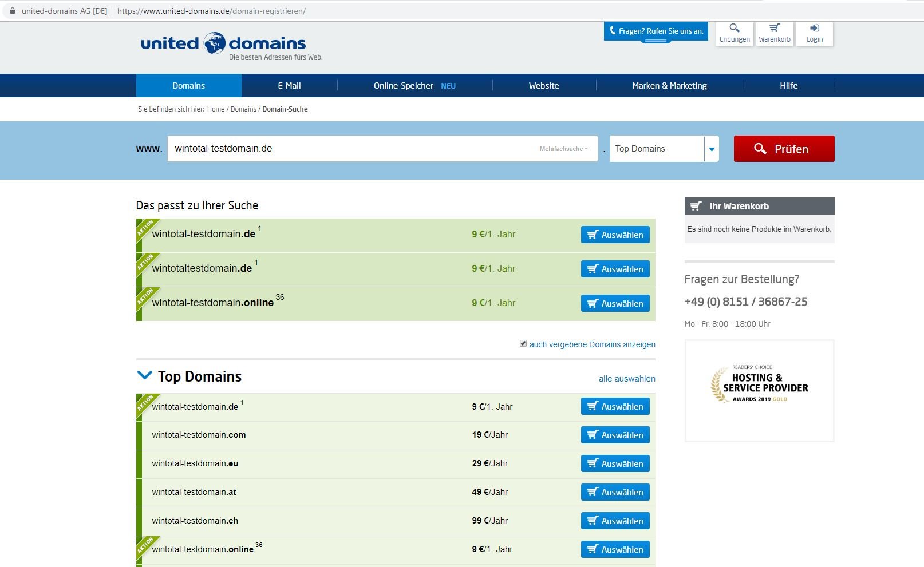
Task: Open the Mehrfachsuche dropdown
Action: [563, 149]
